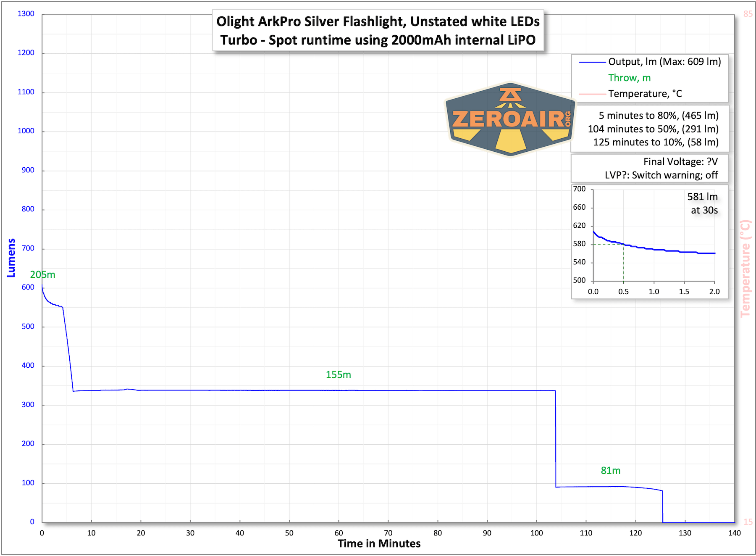Click the 'Time in Minutes' axis title
Screen dimensions: 756x556
(379, 544)
